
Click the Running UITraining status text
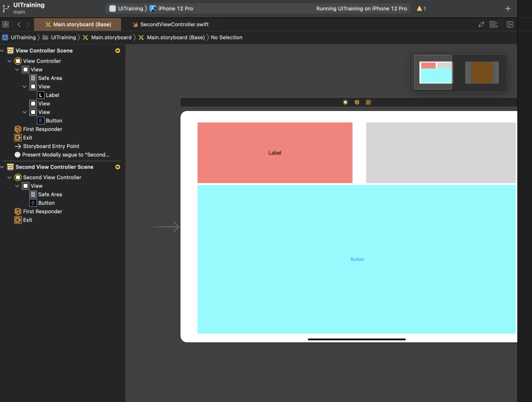coord(361,8)
